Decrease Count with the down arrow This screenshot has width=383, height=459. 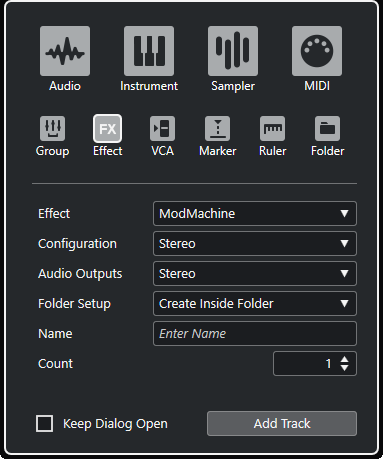point(345,368)
